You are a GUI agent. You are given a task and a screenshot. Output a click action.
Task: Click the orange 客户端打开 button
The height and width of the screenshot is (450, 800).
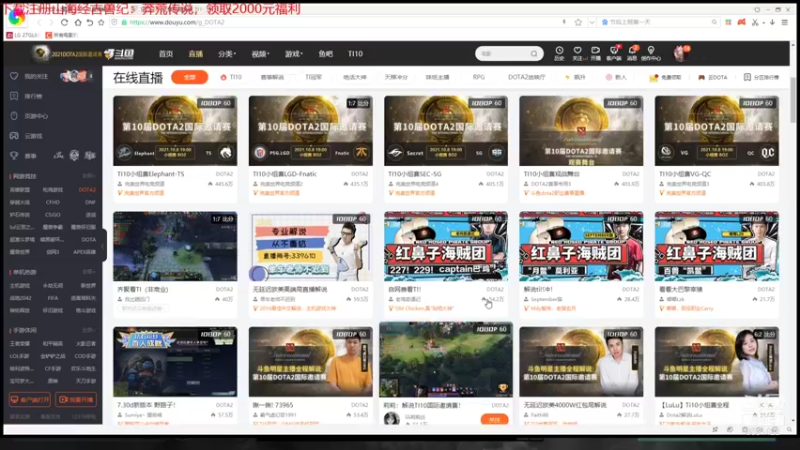click(x=30, y=399)
